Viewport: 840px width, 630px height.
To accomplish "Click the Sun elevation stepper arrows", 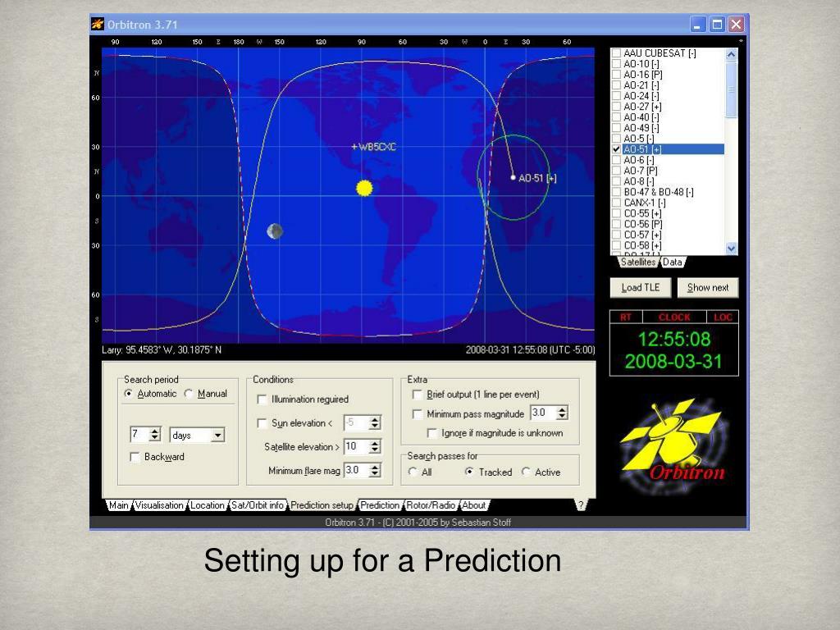I will pos(375,422).
